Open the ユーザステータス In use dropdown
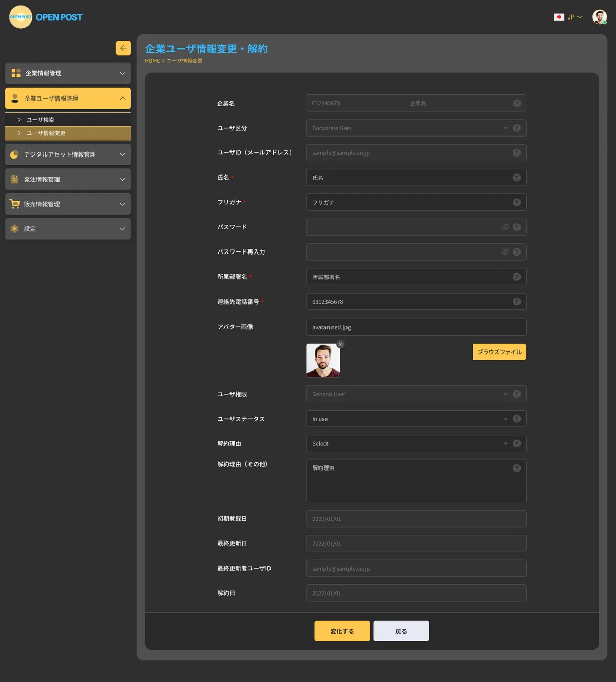The image size is (616, 682). tap(416, 419)
